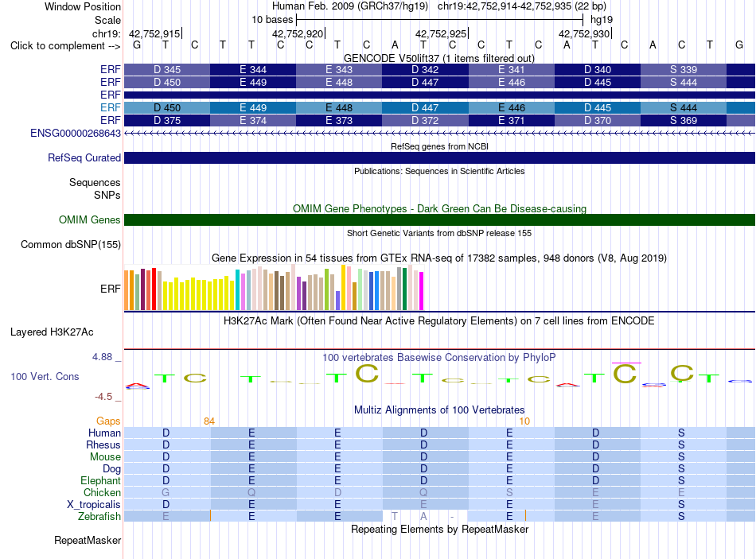
Task: Select the 'X_tropicalis' species row label
Action: tap(94, 505)
